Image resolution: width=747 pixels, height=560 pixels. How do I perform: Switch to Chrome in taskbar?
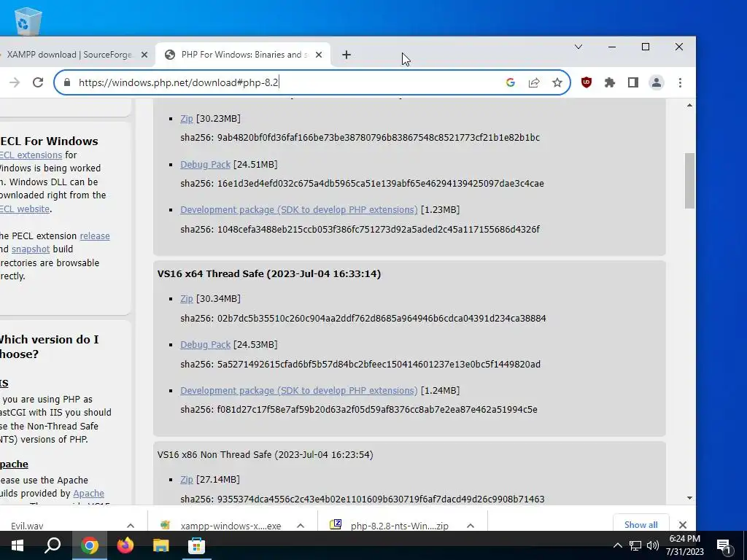pos(89,545)
